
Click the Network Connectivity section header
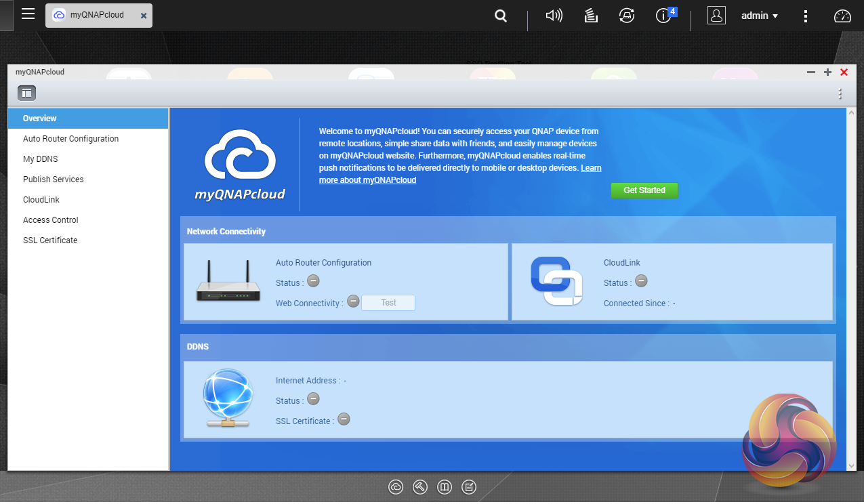[226, 232]
